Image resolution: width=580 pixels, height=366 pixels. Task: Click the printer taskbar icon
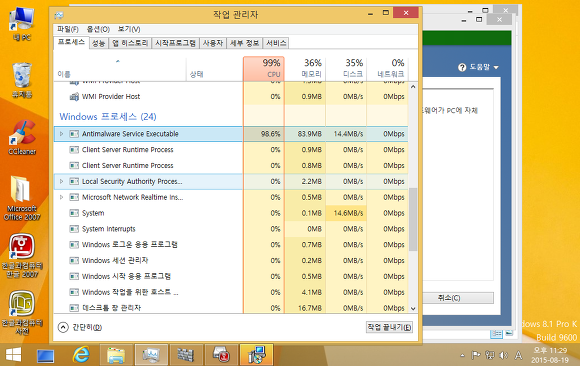(x=221, y=355)
